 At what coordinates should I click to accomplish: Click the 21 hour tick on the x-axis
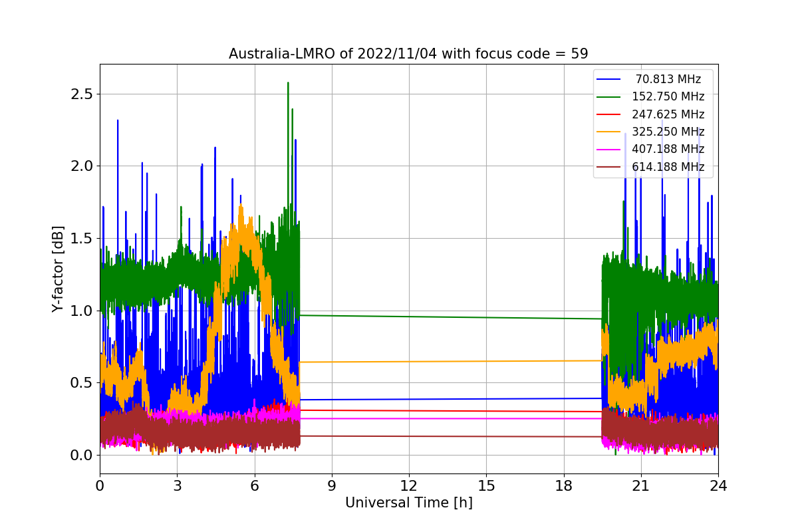pyautogui.click(x=641, y=486)
